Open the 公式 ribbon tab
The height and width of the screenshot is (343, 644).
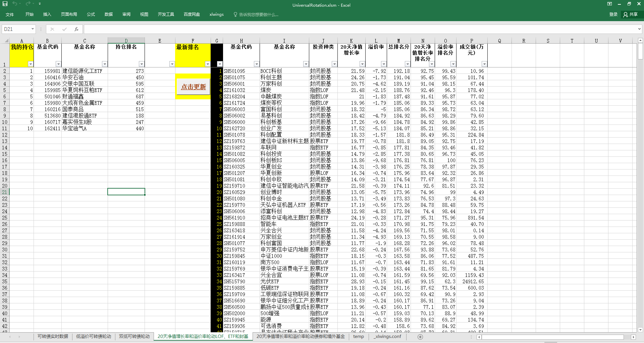91,14
